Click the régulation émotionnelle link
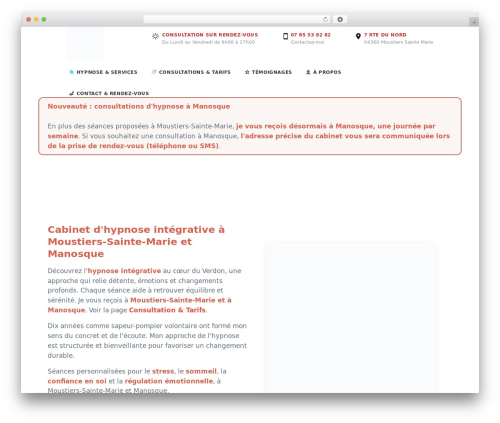This screenshot has width=500, height=423. [169, 381]
